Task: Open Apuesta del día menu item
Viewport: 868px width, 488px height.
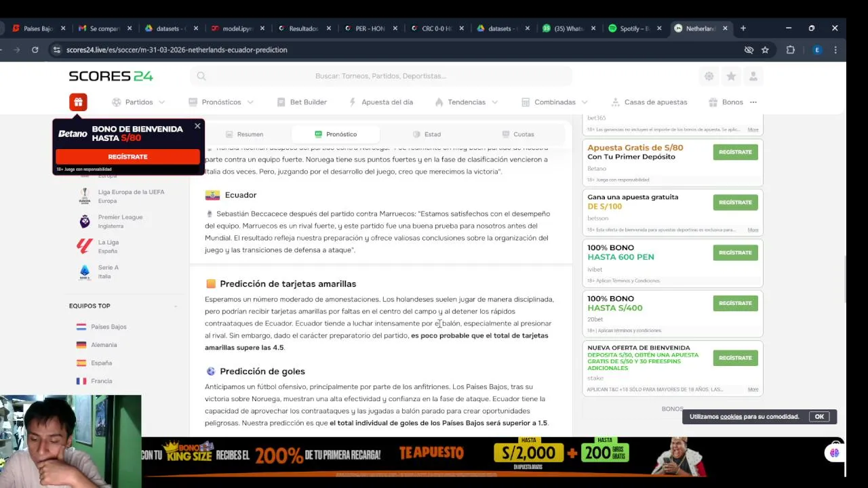Action: point(380,102)
